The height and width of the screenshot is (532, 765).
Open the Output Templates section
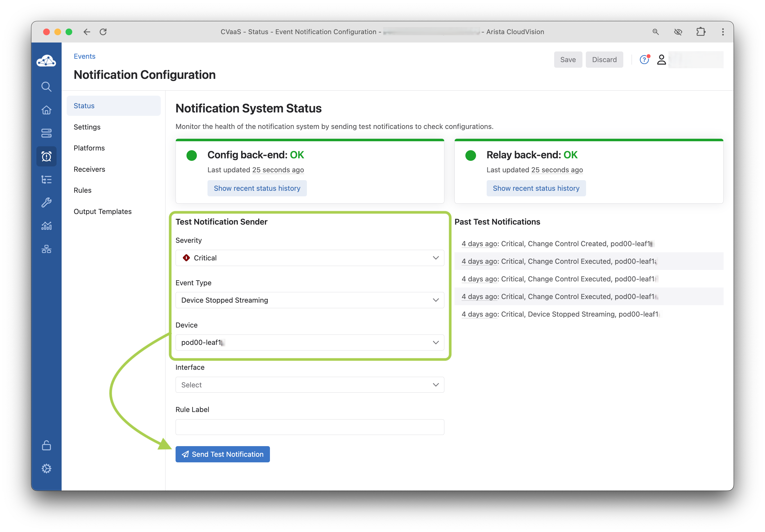click(102, 211)
